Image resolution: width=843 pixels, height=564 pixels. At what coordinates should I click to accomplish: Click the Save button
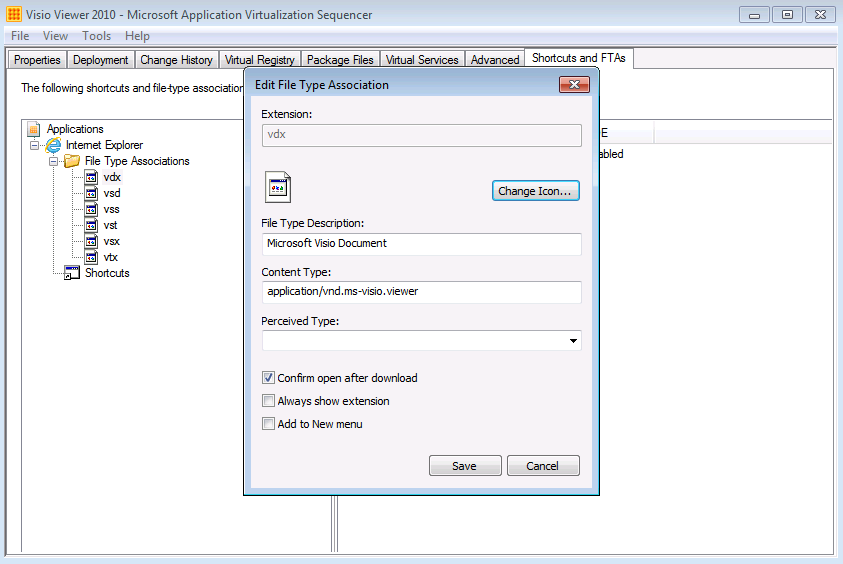click(x=465, y=466)
